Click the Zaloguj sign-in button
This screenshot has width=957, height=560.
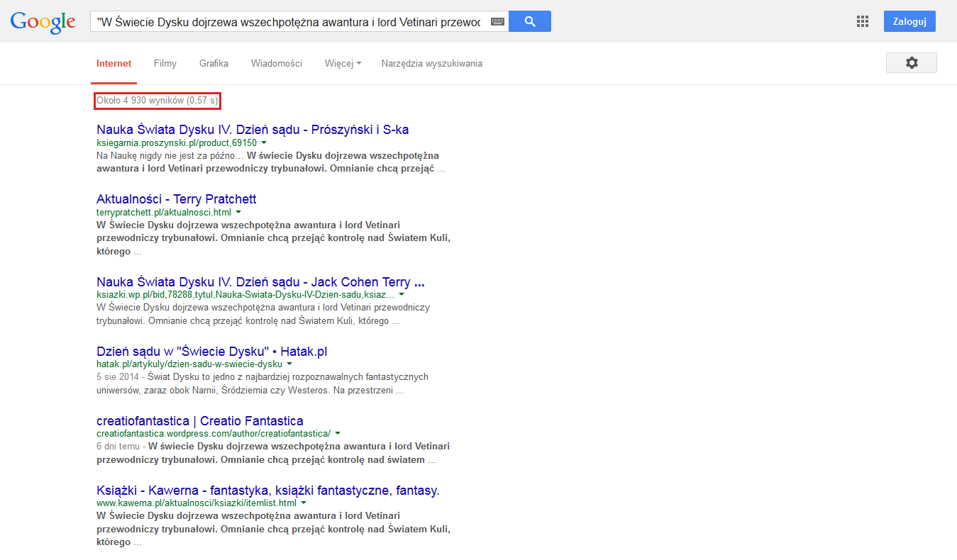909,21
